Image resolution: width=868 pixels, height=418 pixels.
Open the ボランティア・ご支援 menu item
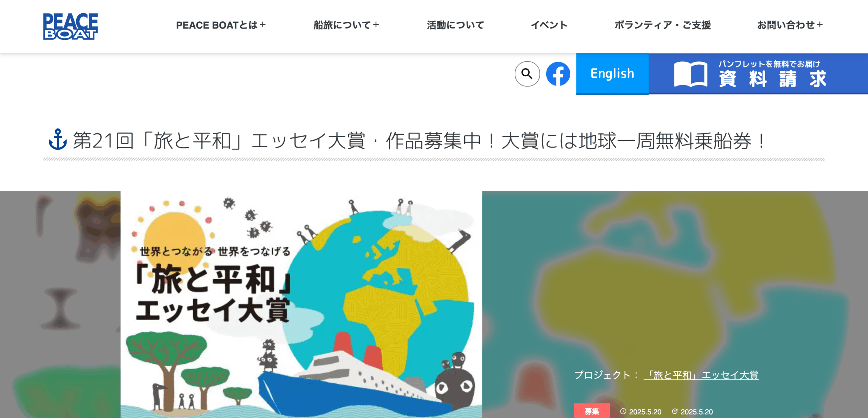click(663, 25)
